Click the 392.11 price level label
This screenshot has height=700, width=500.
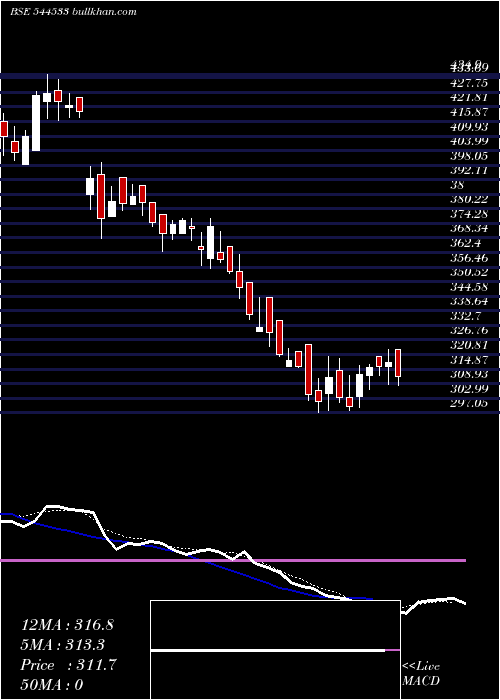[x=470, y=170]
